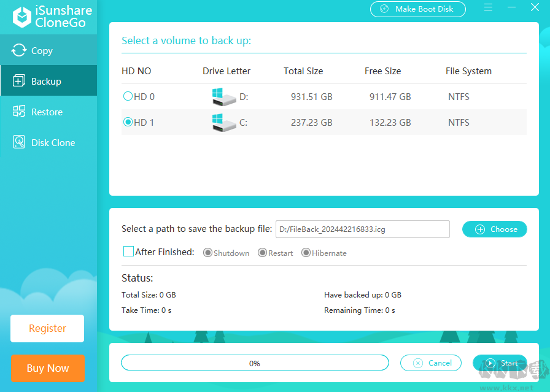Click the iSunshare CloneGo logo icon
Viewport: 550px width, 392px height.
(21, 17)
